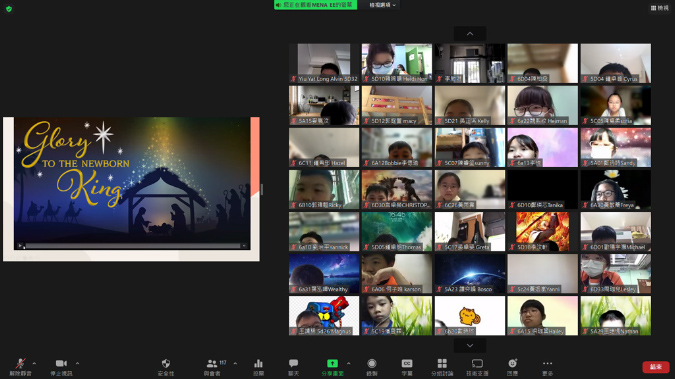675x379 pixels.
Task: Click the red End meeting button
Action: (656, 367)
